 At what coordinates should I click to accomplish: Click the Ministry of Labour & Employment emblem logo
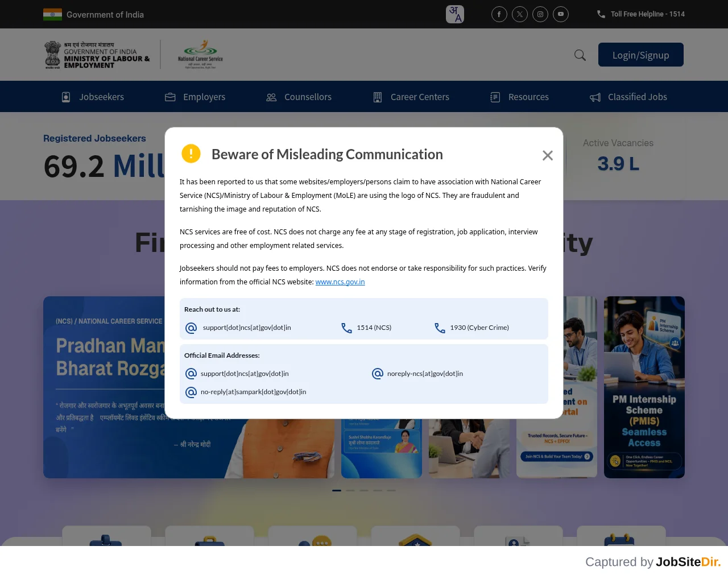pyautogui.click(x=97, y=55)
